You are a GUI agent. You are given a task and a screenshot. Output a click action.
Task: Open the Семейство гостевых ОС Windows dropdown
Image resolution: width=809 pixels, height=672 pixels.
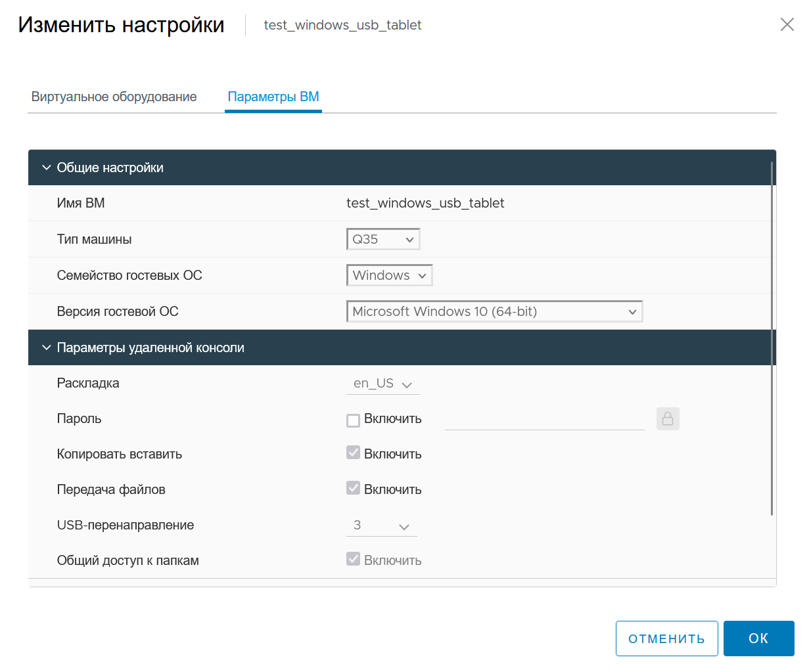coord(390,275)
